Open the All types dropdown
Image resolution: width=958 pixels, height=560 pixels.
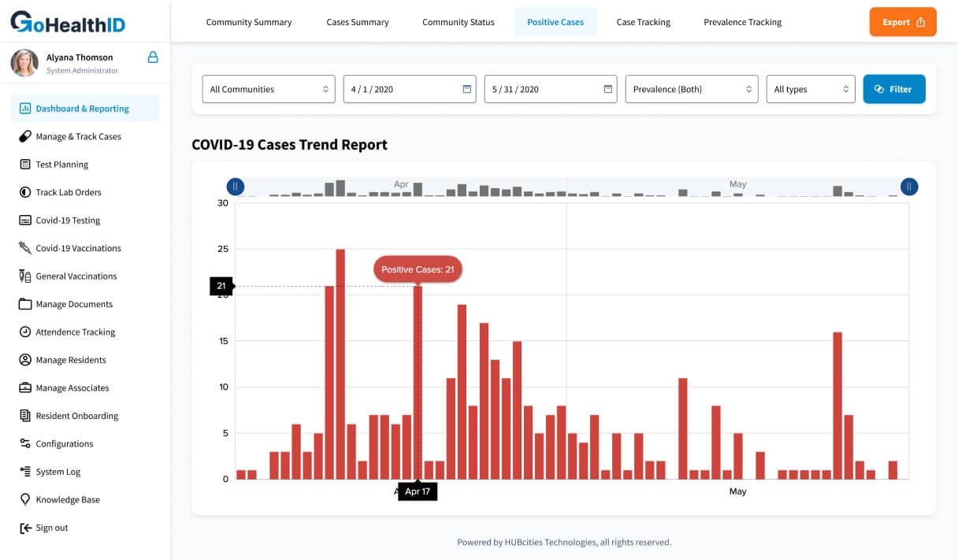click(811, 89)
